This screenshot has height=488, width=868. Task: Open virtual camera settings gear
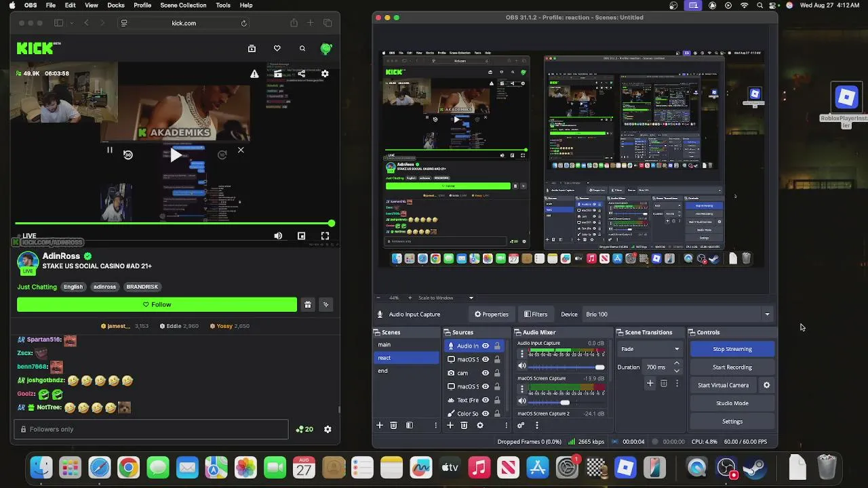(767, 385)
